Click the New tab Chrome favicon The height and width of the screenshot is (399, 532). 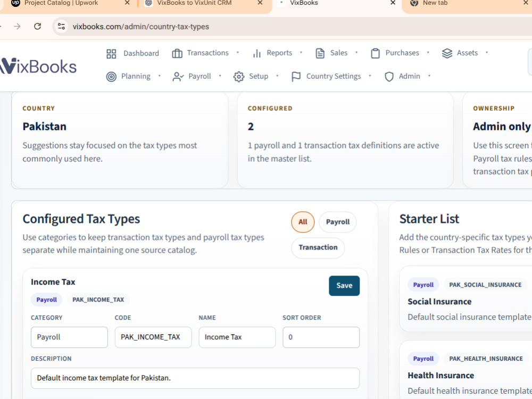(414, 3)
